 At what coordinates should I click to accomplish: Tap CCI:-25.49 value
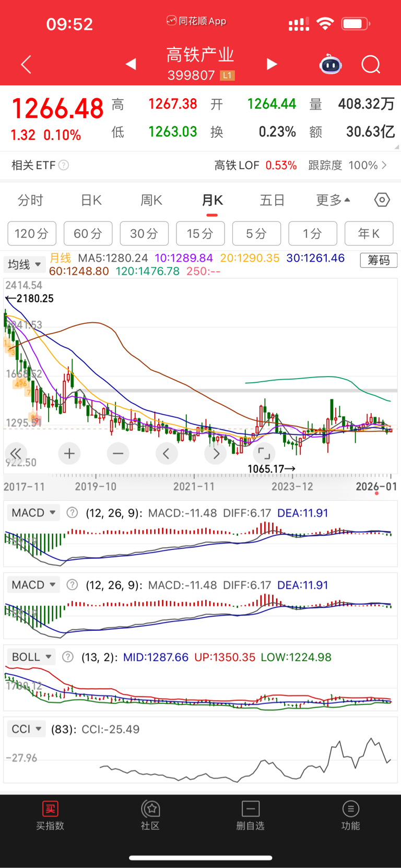coord(111,729)
